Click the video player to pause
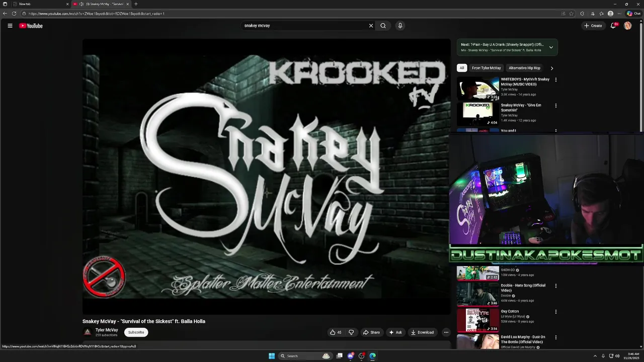The height and width of the screenshot is (362, 644). coord(267,176)
